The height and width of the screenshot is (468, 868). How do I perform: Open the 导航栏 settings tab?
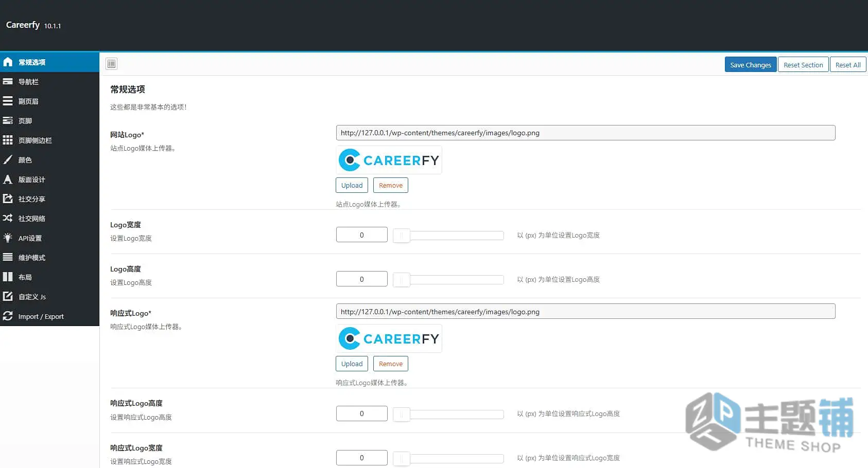(x=49, y=82)
